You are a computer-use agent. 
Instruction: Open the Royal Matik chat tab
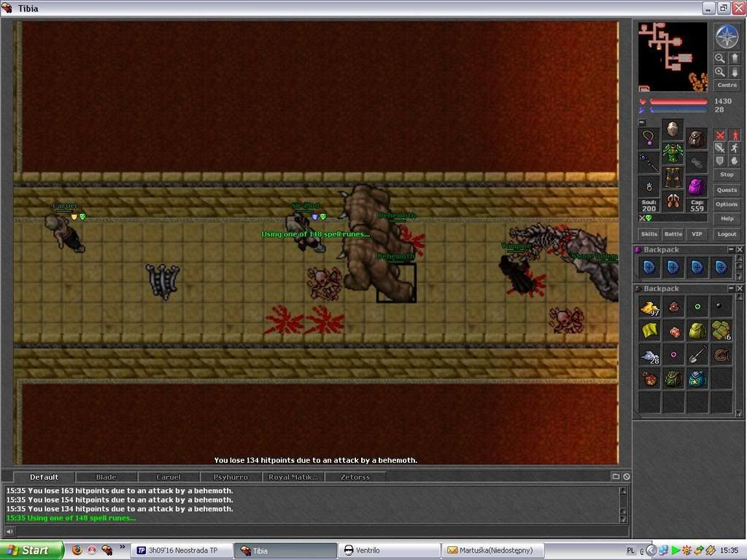click(x=293, y=477)
